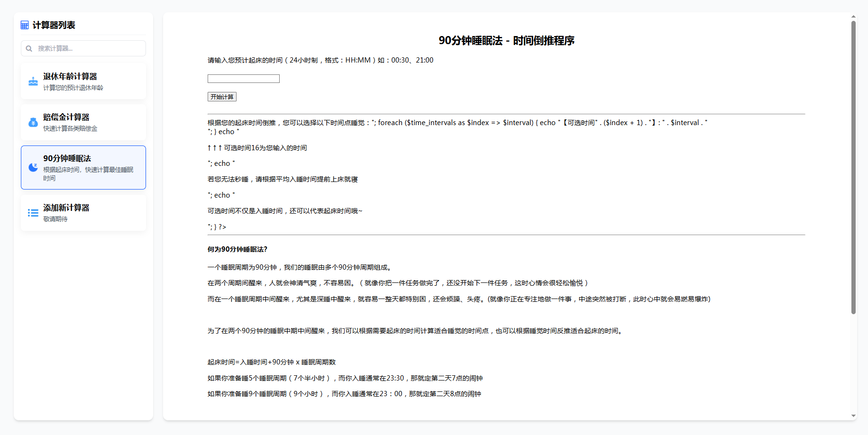868x435 pixels.
Task: Select the 赔偿金计算器 title in sidebar
Action: [66, 117]
